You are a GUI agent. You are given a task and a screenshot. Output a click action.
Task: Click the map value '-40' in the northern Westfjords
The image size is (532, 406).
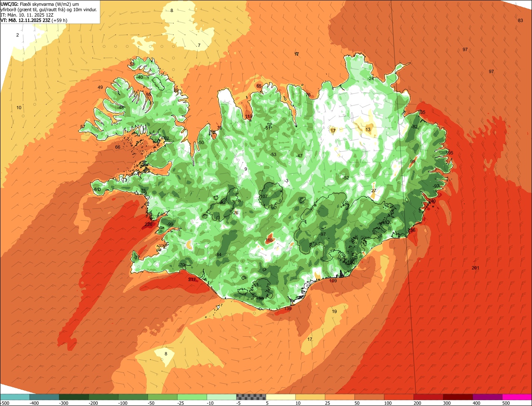pyautogui.click(x=140, y=77)
